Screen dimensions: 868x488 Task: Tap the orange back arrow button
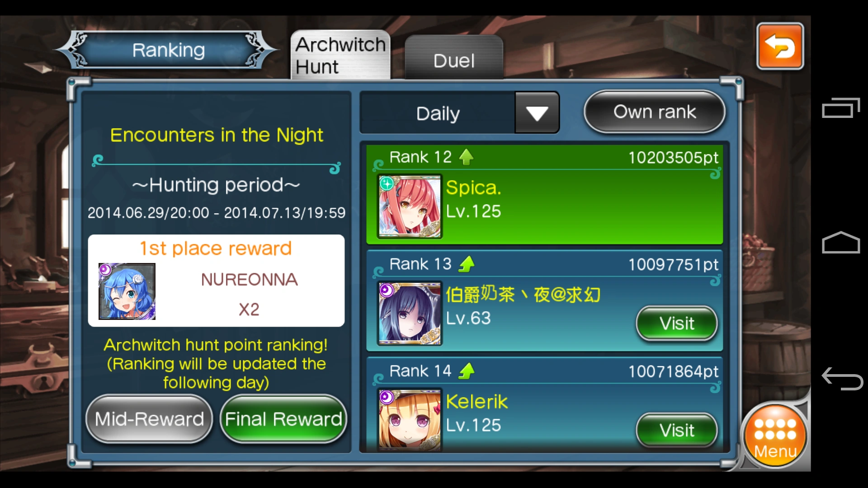pos(780,46)
